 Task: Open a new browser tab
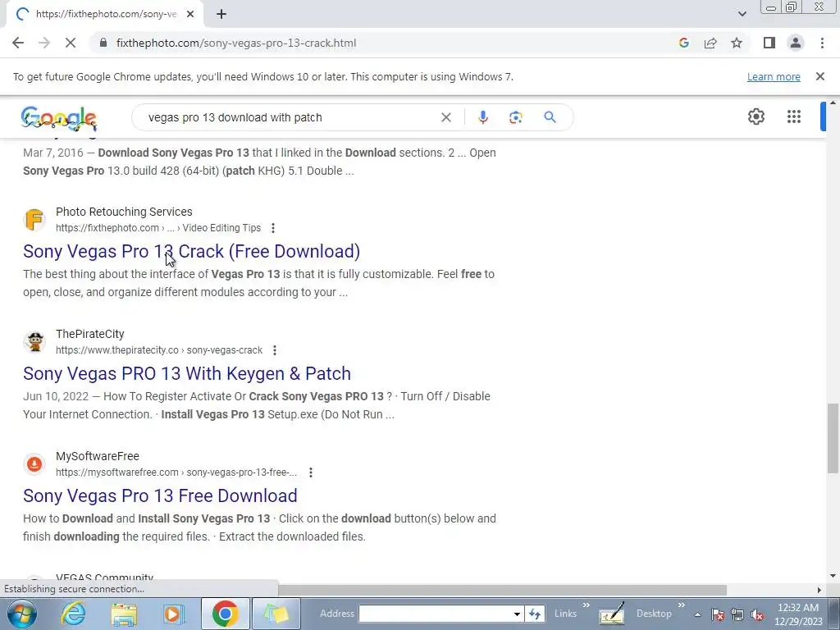click(221, 14)
